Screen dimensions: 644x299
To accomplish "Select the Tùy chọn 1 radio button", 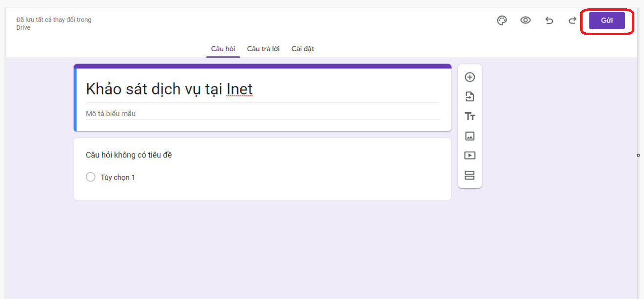I will 91,177.
